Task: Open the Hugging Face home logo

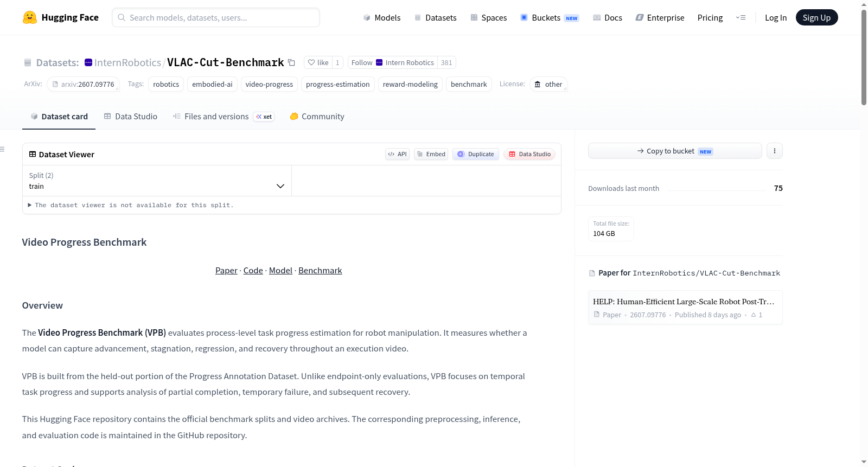Action: pos(60,17)
